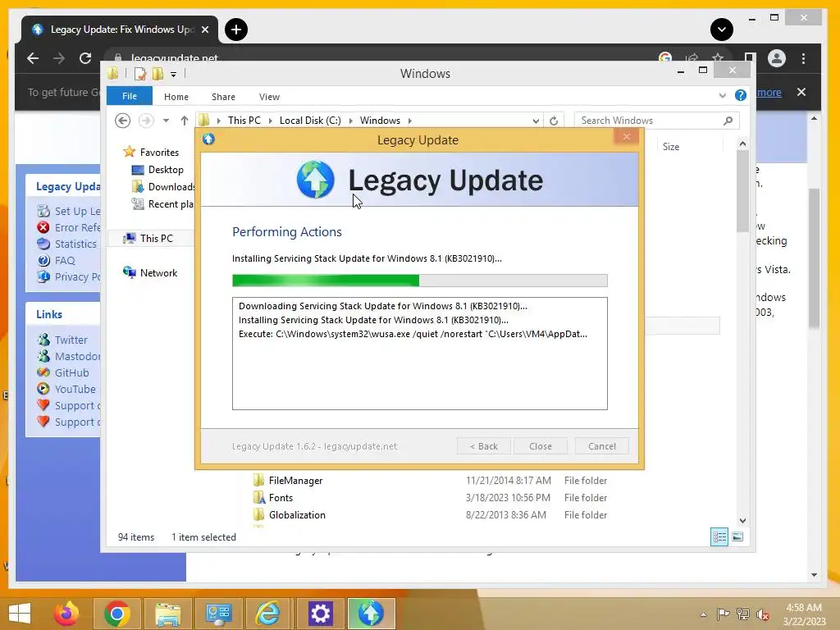Select Recent places in navigation pane
This screenshot has height=630, width=840.
tap(163, 204)
